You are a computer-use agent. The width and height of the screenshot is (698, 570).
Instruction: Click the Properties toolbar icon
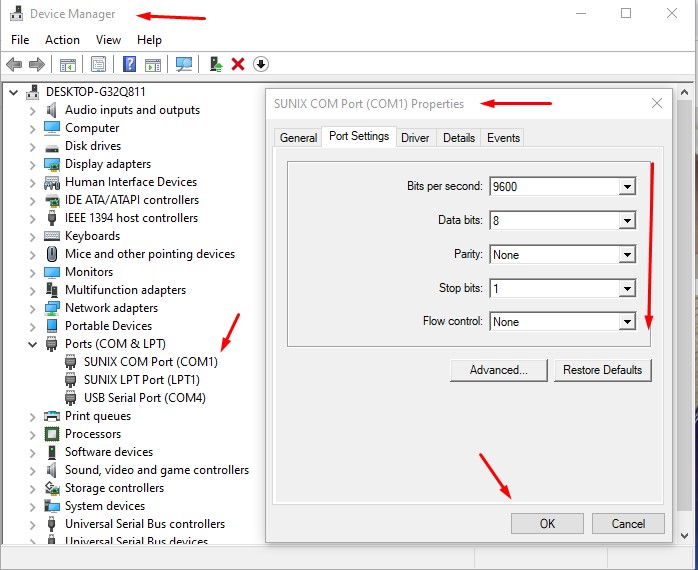[98, 65]
